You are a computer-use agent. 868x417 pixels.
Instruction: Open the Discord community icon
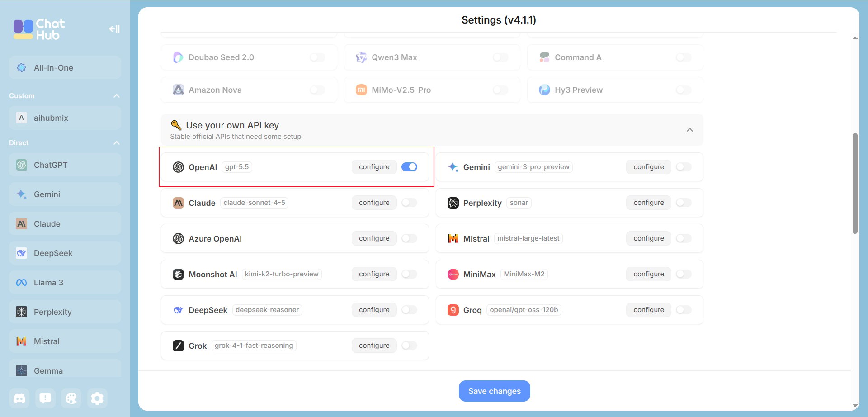pyautogui.click(x=19, y=398)
